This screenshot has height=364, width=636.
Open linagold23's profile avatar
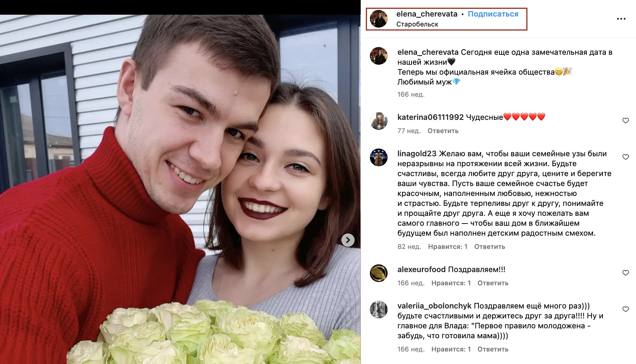click(378, 157)
